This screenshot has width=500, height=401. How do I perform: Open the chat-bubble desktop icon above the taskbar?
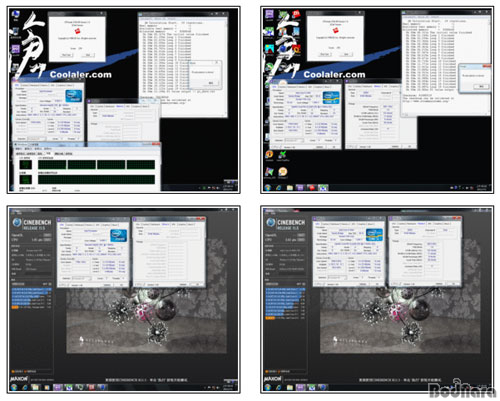283,172
